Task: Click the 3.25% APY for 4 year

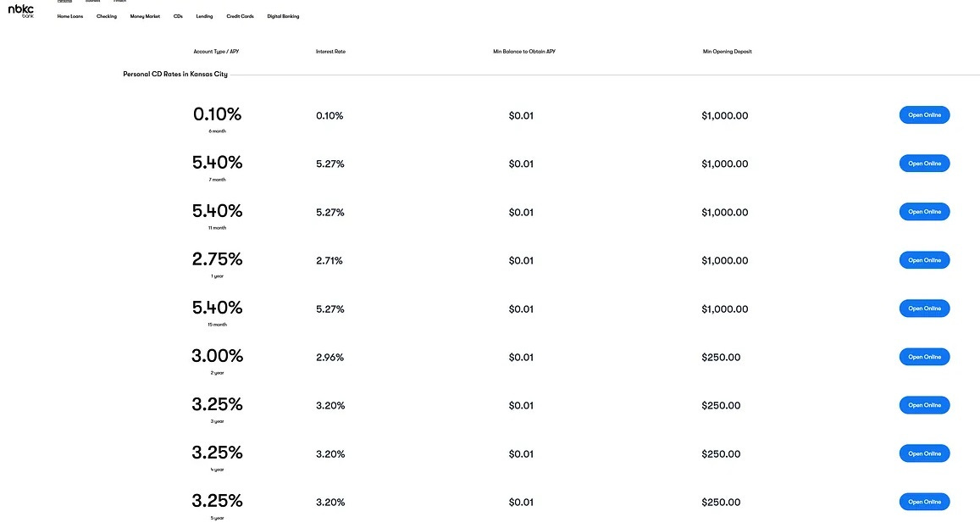Action: coord(217,452)
